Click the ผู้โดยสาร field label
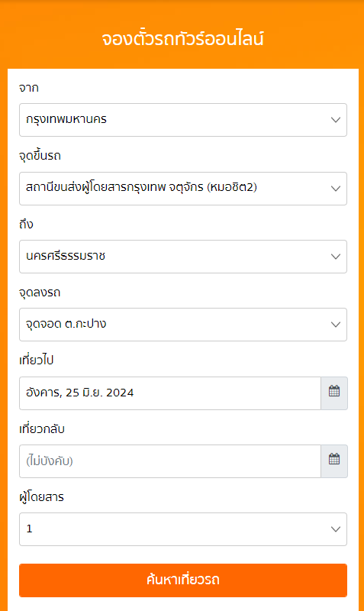Image resolution: width=364 pixels, height=611 pixels. tap(41, 497)
